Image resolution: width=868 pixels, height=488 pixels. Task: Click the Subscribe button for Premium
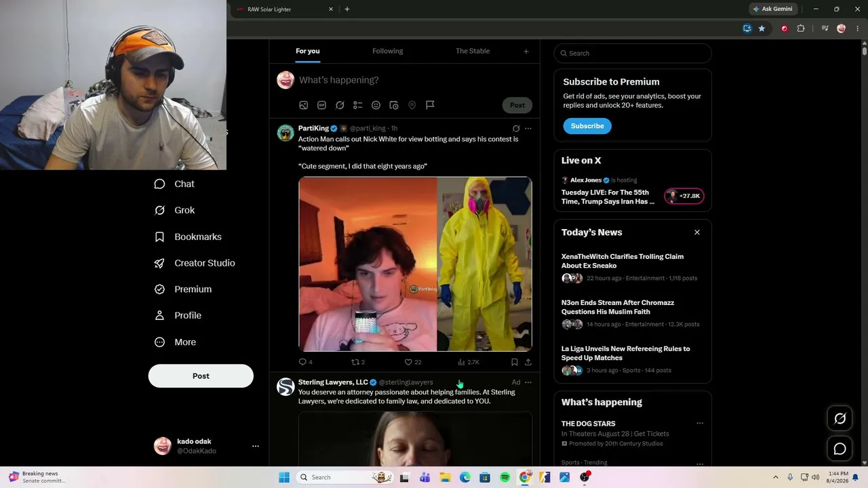tap(587, 126)
